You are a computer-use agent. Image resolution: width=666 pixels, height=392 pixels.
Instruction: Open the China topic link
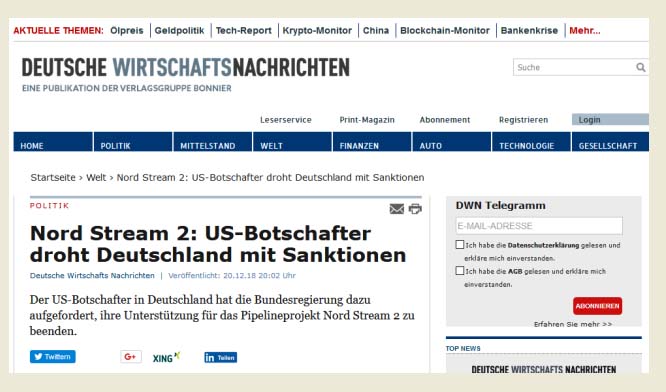click(x=376, y=31)
